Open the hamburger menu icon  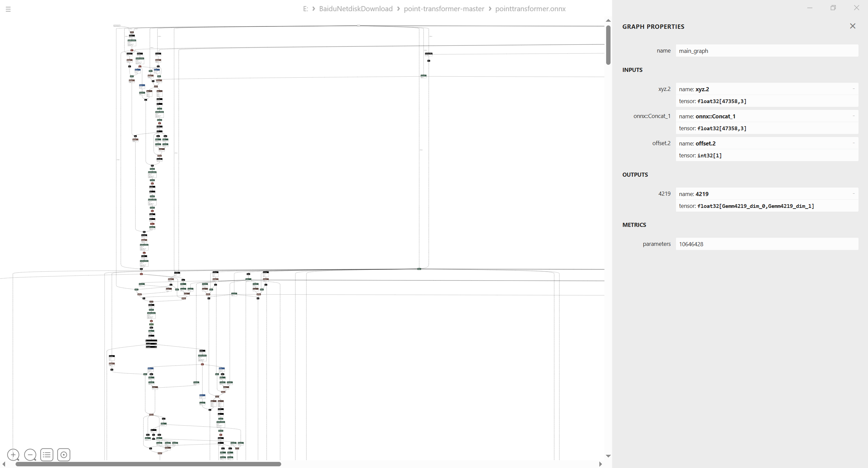[8, 9]
